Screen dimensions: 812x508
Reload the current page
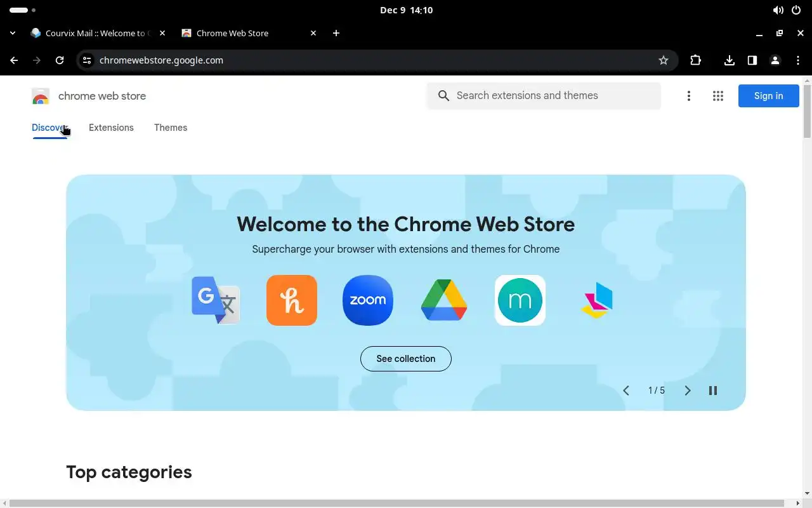click(x=60, y=60)
